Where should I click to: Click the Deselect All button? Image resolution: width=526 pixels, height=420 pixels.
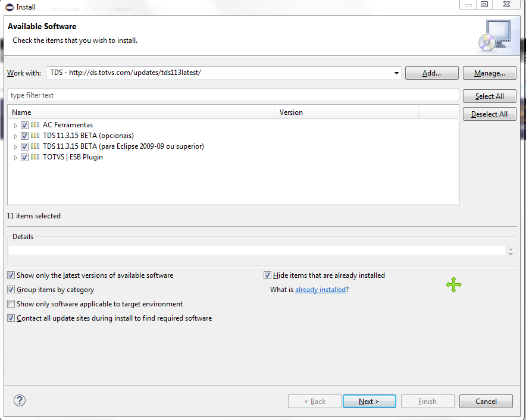point(490,114)
